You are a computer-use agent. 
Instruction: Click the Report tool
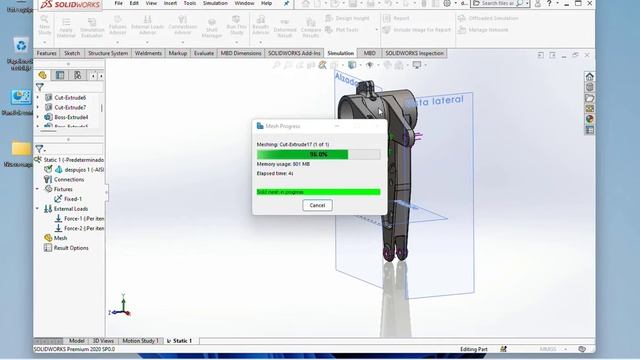pos(396,18)
